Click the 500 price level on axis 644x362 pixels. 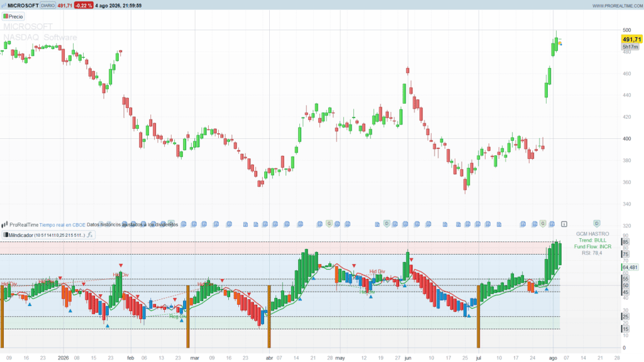pos(627,30)
